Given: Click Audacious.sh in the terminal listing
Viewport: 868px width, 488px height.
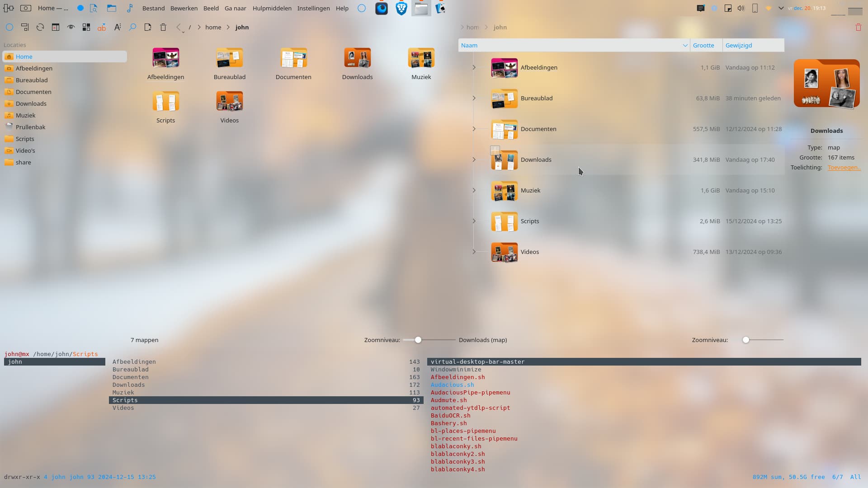Looking at the screenshot, I should tap(452, 385).
